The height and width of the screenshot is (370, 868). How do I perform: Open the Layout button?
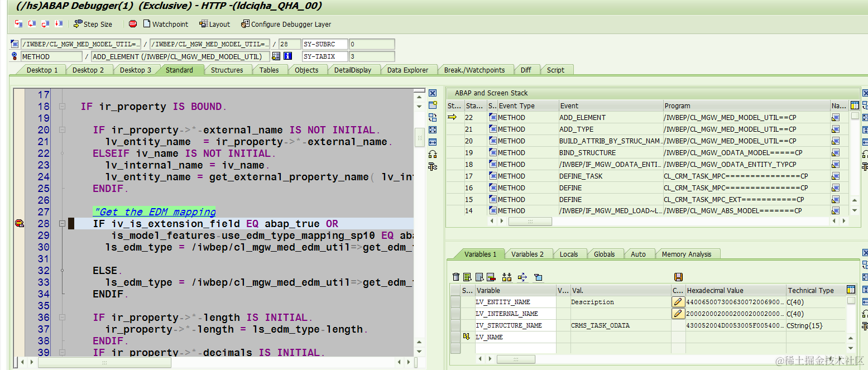pyautogui.click(x=215, y=24)
